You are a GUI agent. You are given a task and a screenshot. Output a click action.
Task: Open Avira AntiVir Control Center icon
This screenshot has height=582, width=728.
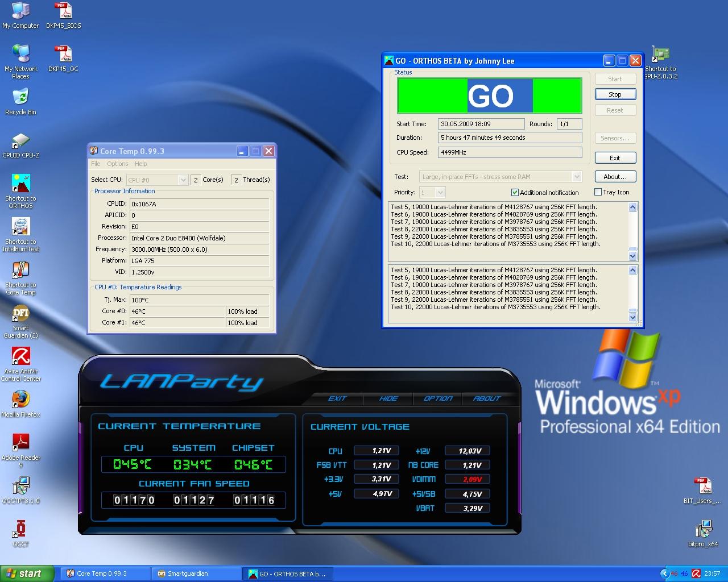[20, 364]
